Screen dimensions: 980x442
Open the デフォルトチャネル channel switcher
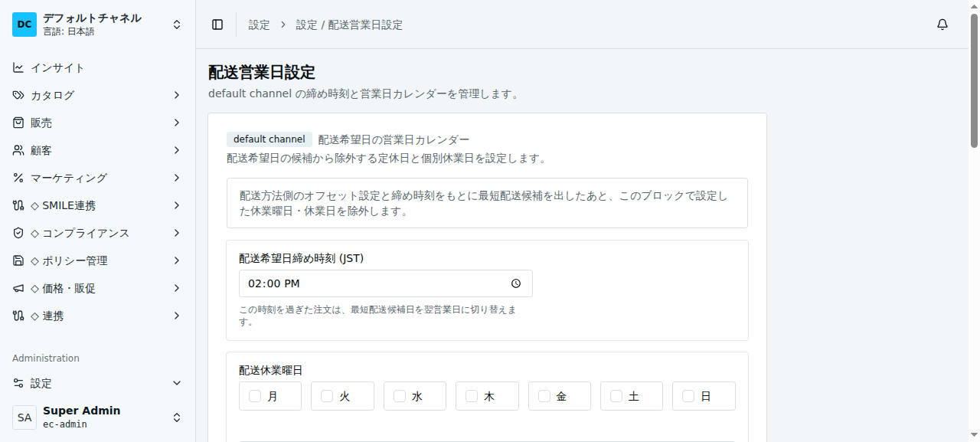pos(98,25)
